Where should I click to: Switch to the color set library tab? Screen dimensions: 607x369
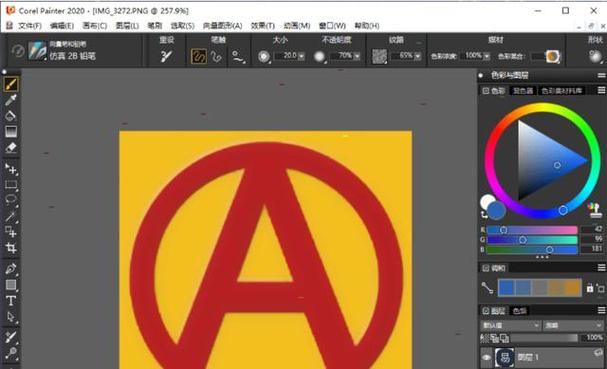(x=561, y=91)
